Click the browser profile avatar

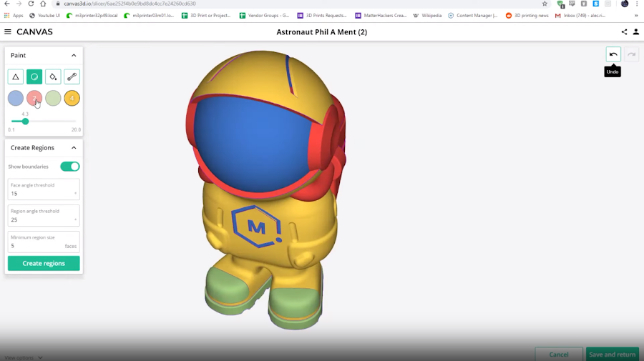click(625, 4)
